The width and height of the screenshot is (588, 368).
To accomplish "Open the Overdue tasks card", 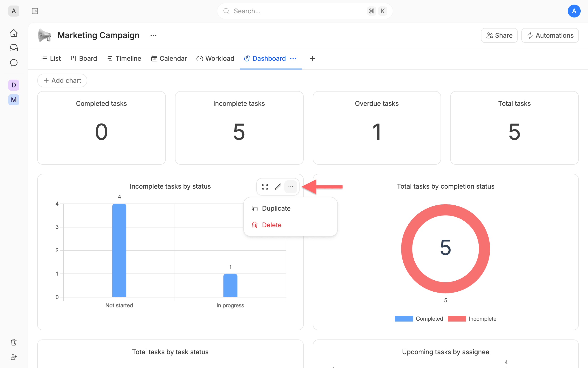I will click(377, 128).
